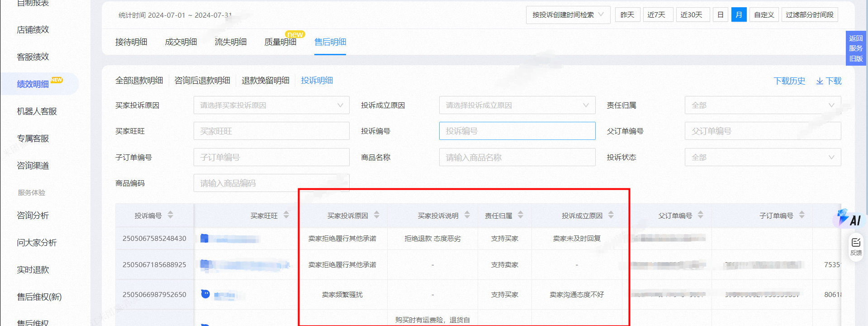Open 咨询后退款明细 sub-tab

pos(202,81)
